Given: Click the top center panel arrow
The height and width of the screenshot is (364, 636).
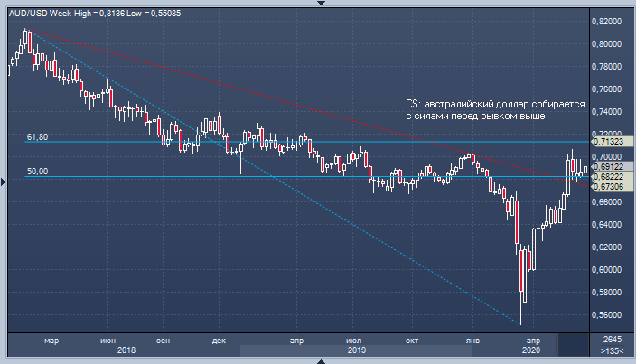Looking at the screenshot, I should pyautogui.click(x=318, y=4).
